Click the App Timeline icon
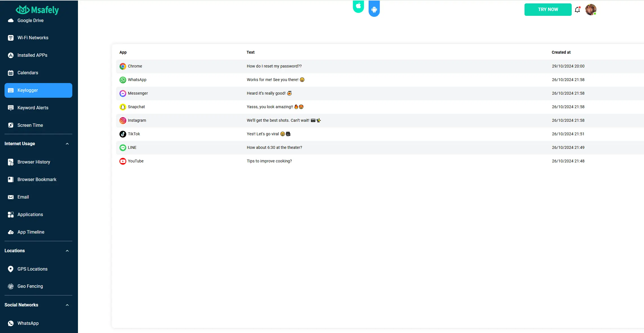 [11, 232]
